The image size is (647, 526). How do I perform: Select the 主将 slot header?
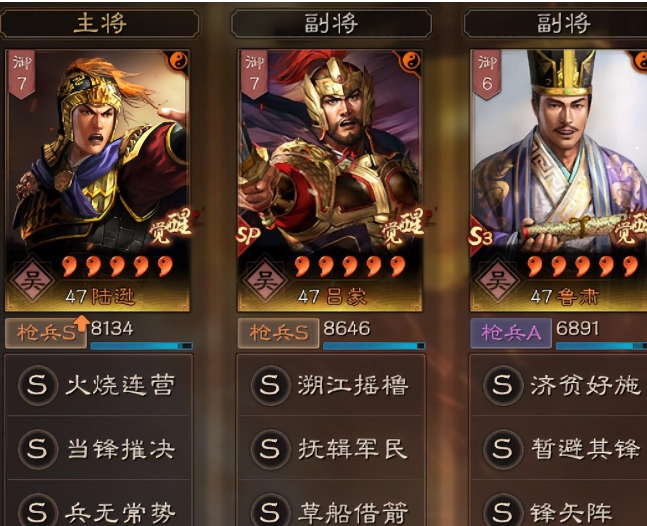pyautogui.click(x=100, y=24)
